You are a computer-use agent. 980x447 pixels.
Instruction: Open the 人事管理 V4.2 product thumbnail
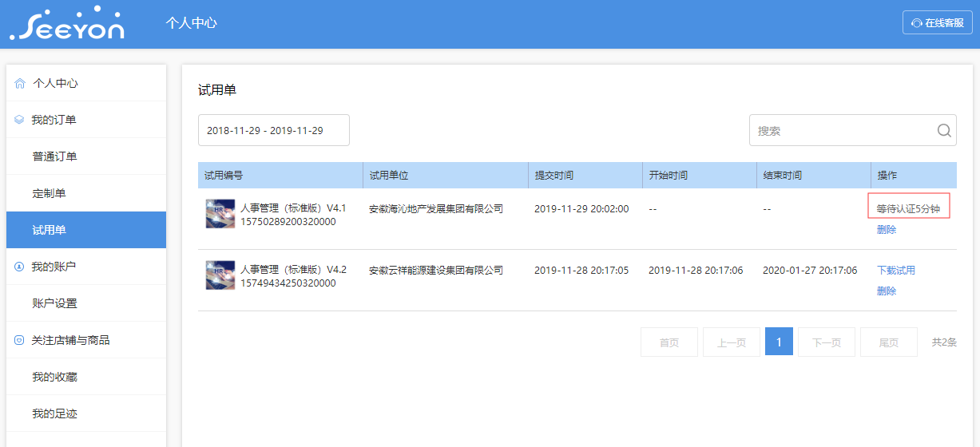click(220, 275)
